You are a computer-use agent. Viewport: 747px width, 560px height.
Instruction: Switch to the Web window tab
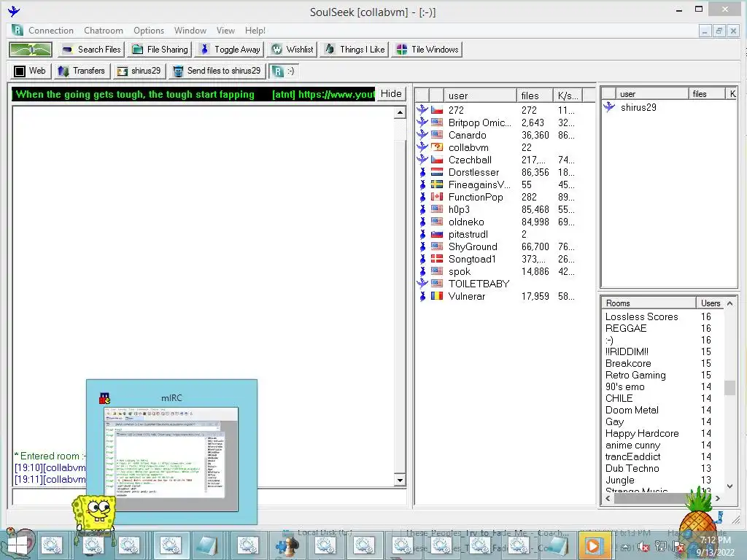pos(30,71)
